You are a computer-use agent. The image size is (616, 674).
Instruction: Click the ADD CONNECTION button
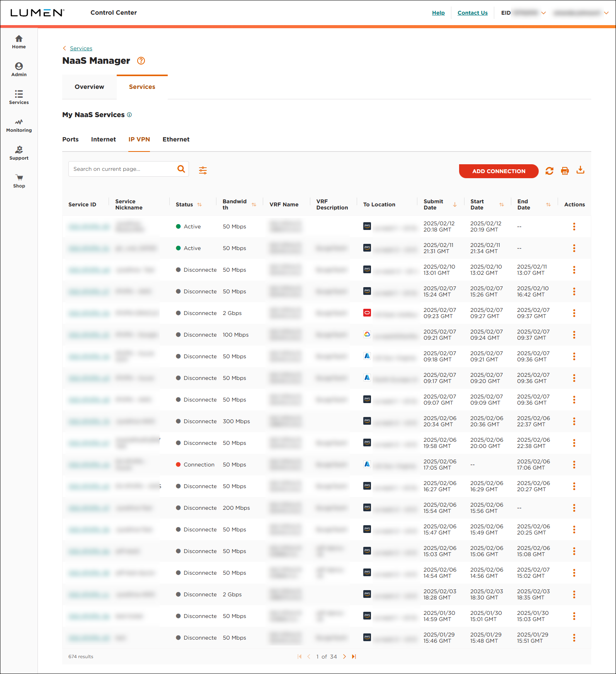coord(499,171)
